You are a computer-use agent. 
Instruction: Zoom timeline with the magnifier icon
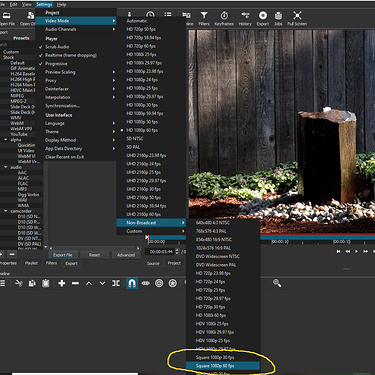pos(277,283)
